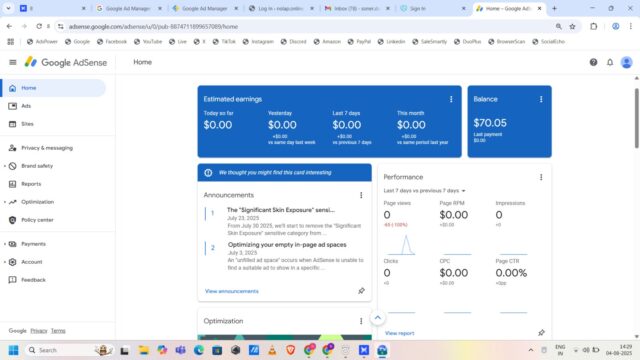The height and width of the screenshot is (360, 640).
Task: Click View report link
Action: [399, 333]
